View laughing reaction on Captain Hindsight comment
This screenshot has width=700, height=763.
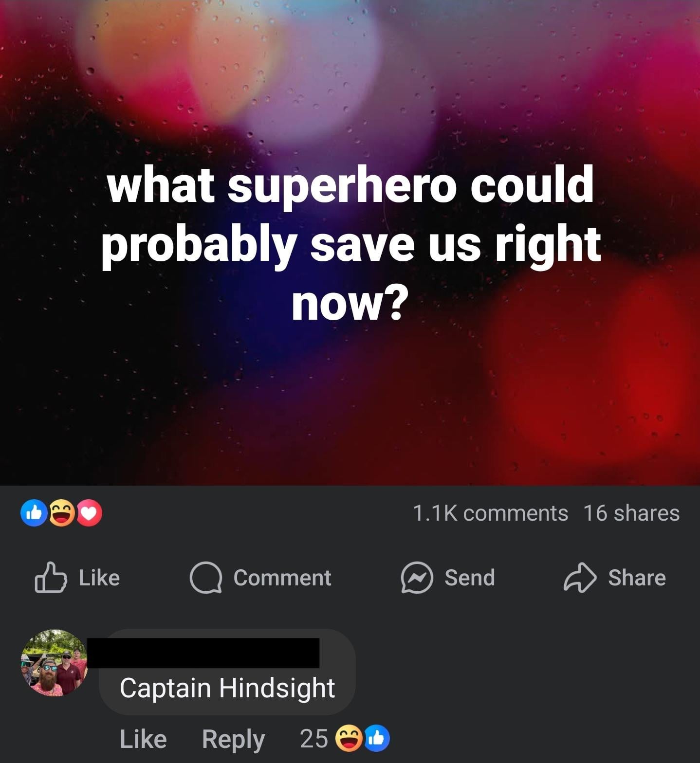pos(349,738)
